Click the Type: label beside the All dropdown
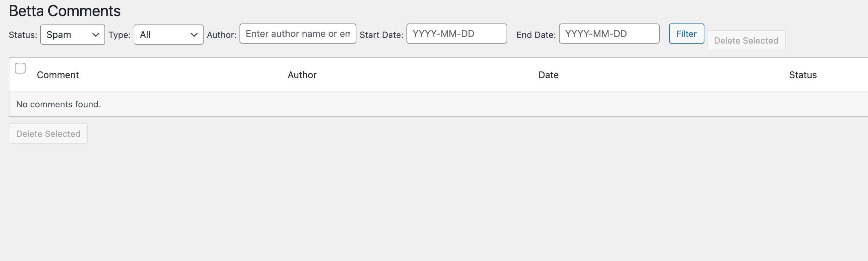Screen dimensions: 868x261 [119, 35]
